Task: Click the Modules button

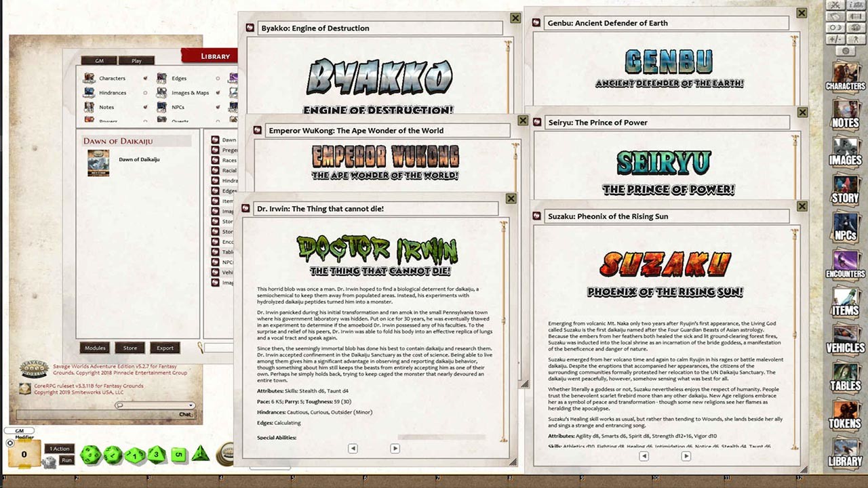Action: tap(95, 348)
